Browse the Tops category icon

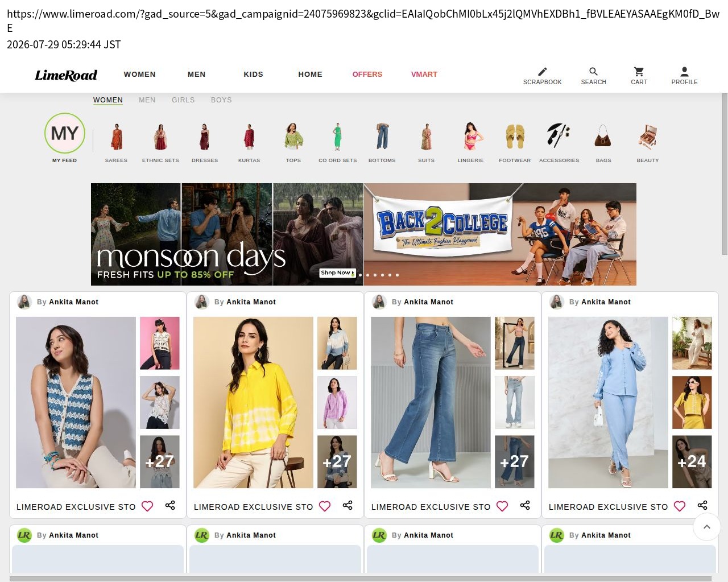pyautogui.click(x=293, y=137)
